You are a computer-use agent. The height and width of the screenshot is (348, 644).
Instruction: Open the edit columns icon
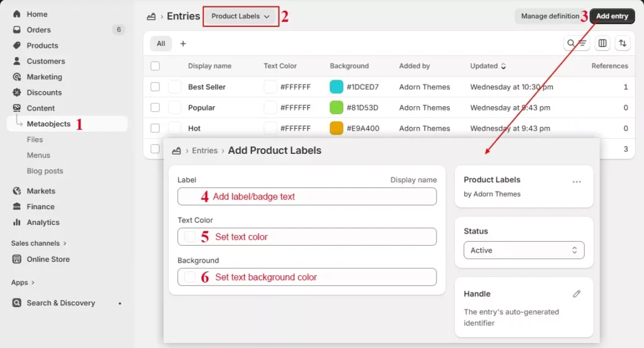[602, 43]
